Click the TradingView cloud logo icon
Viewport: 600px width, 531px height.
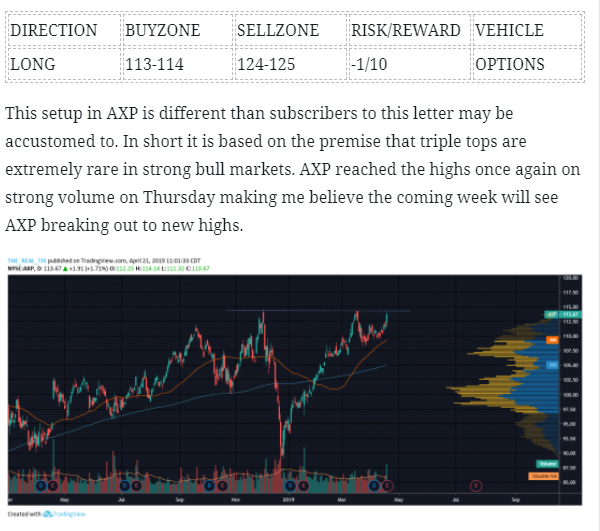(x=47, y=514)
